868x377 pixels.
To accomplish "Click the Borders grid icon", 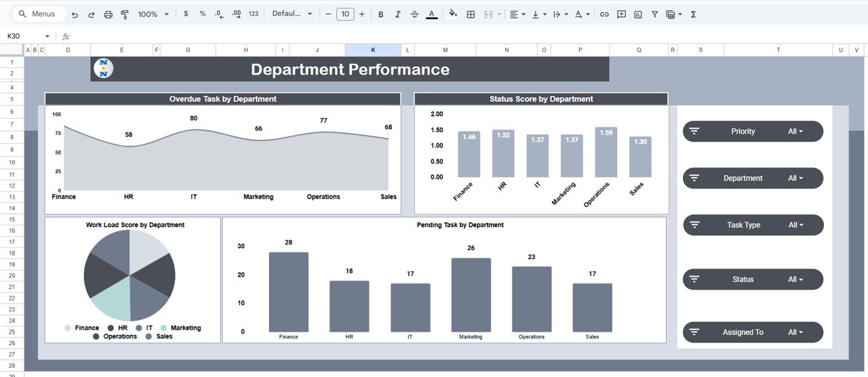I will tap(471, 14).
